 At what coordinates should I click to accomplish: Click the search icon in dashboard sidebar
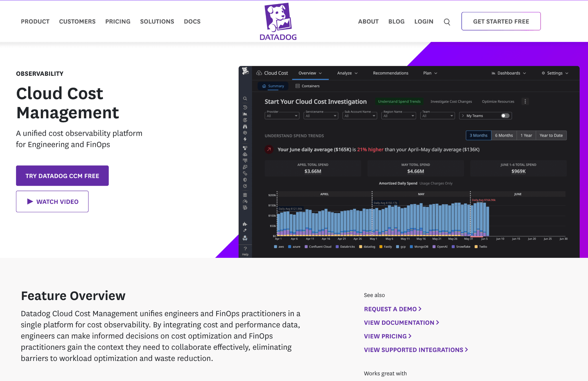coord(245,98)
